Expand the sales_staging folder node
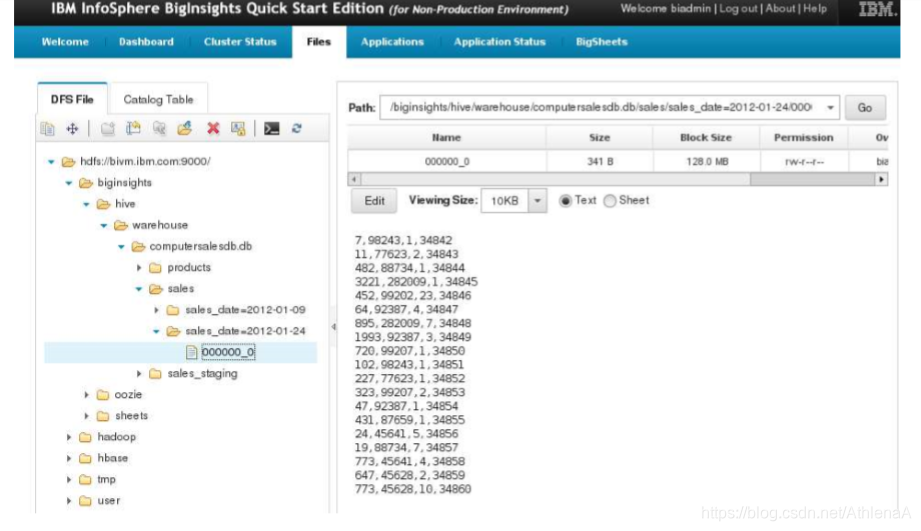Viewport: 921px width, 531px height. (139, 374)
